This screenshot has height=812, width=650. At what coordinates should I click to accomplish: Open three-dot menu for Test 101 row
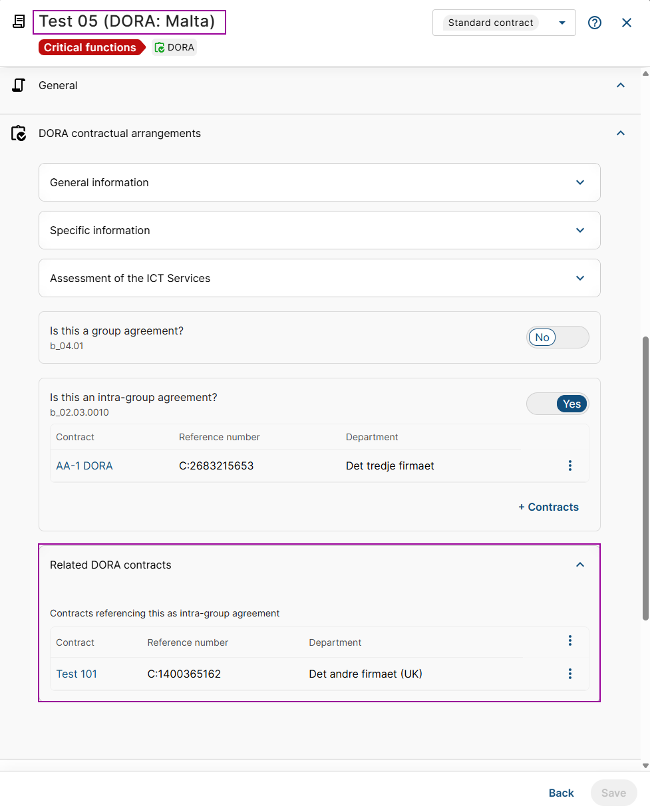coord(570,674)
